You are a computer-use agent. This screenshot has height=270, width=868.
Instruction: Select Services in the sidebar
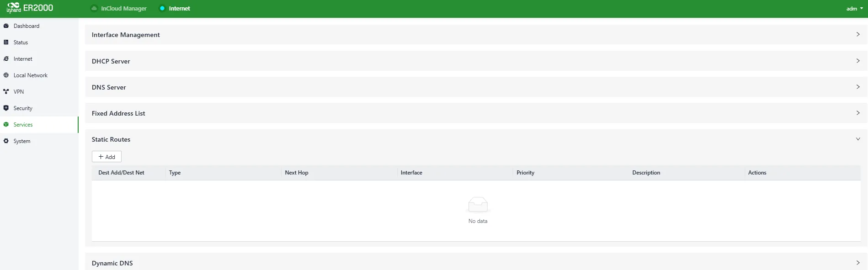click(39, 125)
